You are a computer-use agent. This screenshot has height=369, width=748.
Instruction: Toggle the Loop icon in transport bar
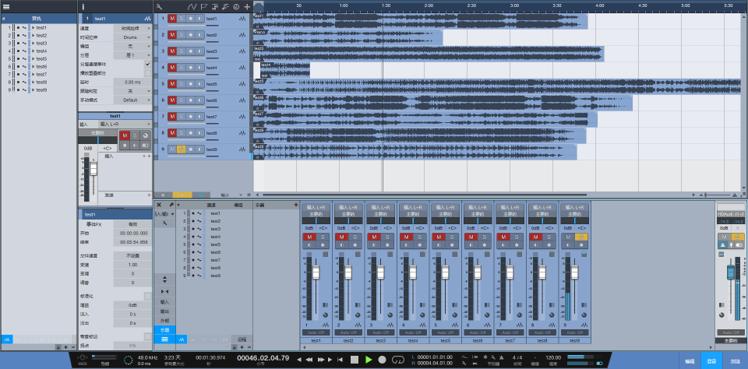point(398,360)
